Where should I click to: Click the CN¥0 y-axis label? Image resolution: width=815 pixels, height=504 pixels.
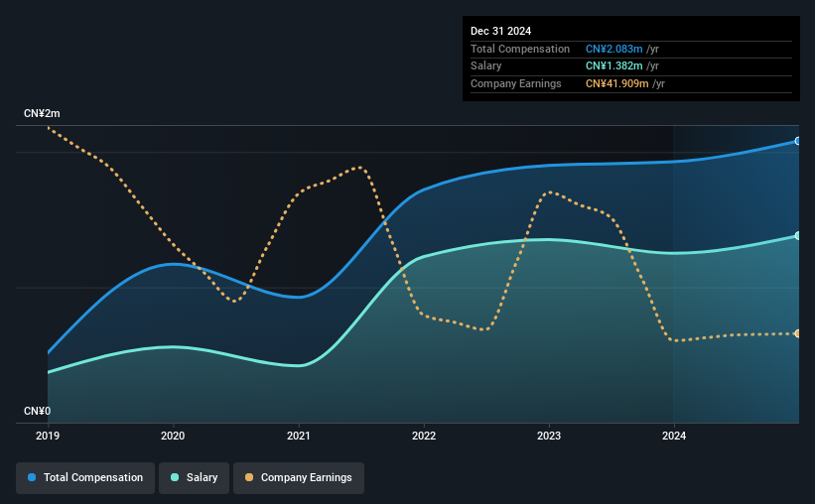(x=38, y=412)
